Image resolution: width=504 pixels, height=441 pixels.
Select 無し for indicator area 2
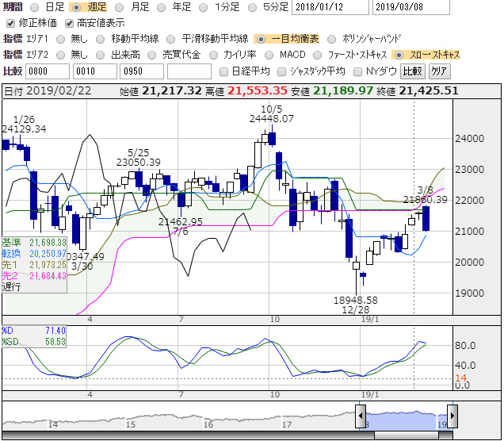(60, 56)
